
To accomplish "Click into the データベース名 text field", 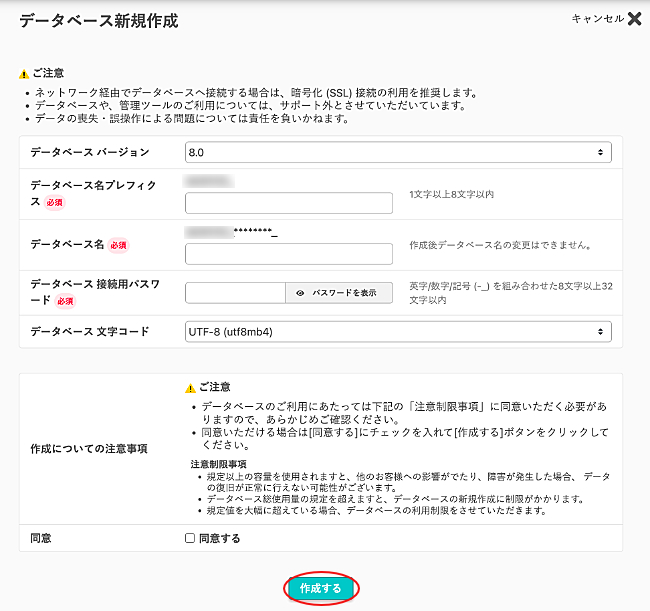I will point(289,254).
